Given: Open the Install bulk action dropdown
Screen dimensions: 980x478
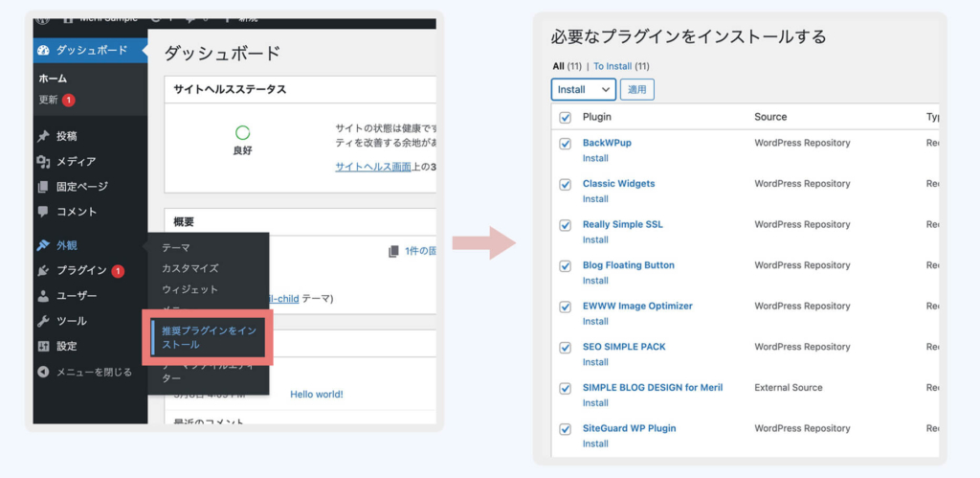Looking at the screenshot, I should pyautogui.click(x=584, y=89).
